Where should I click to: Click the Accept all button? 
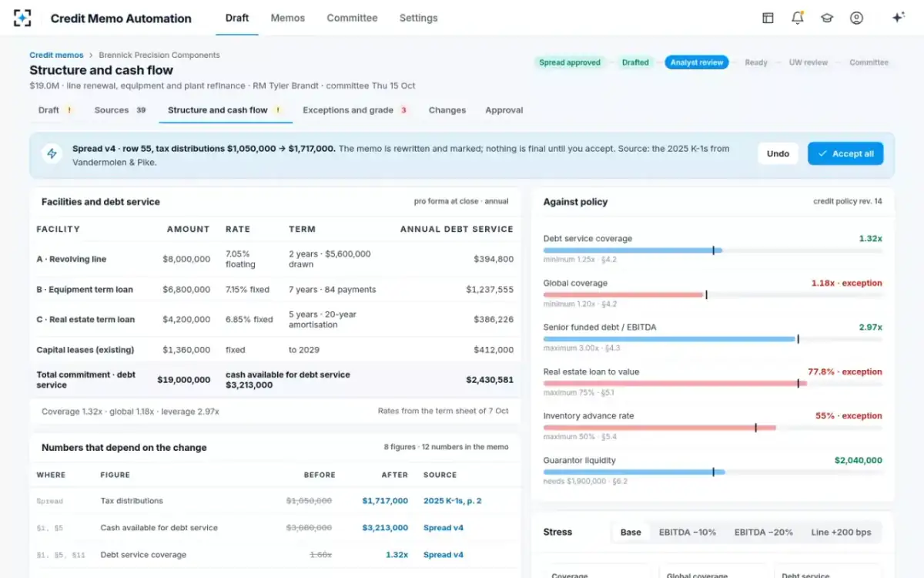(x=845, y=154)
